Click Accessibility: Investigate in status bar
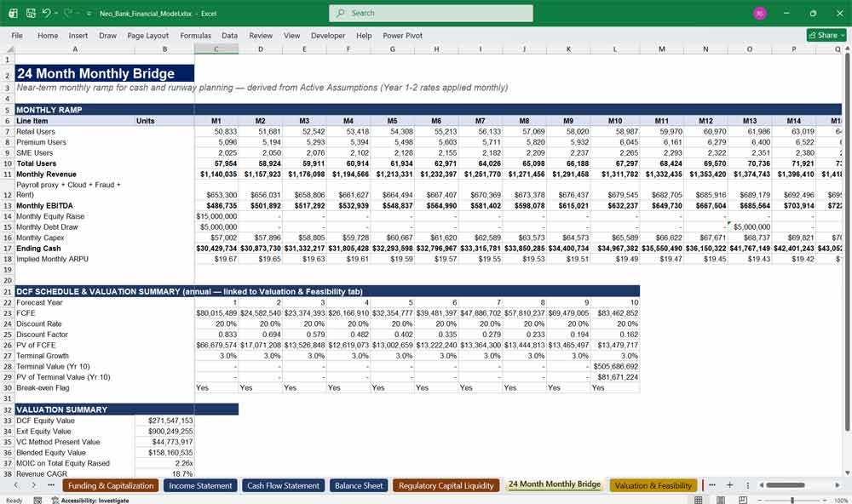 [x=90, y=501]
